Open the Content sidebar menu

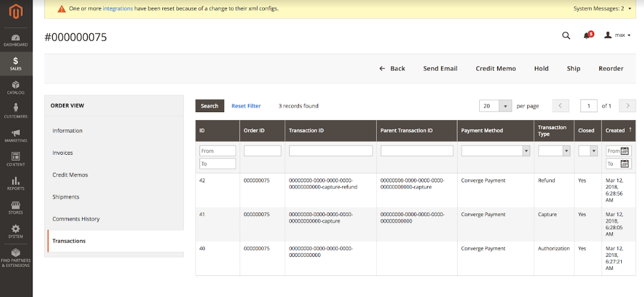point(16,160)
